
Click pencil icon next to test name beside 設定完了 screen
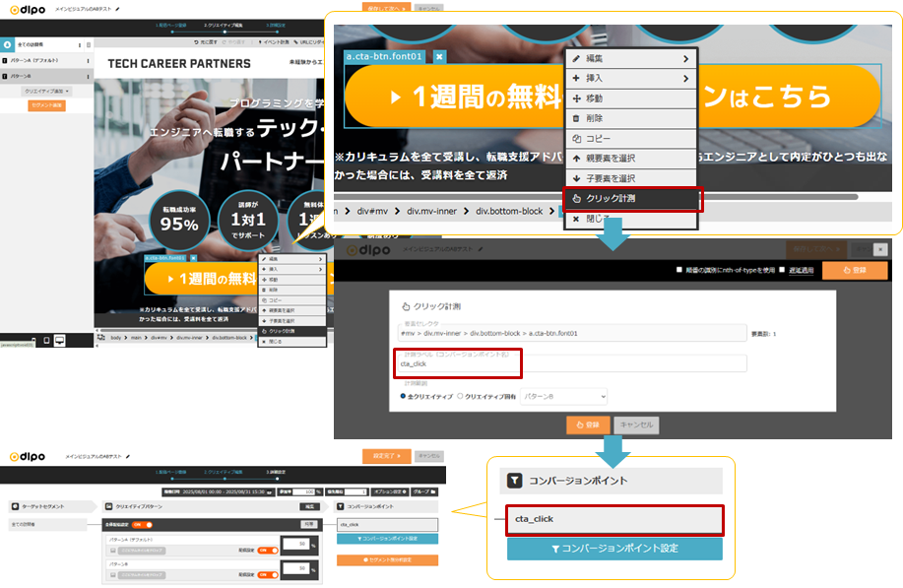tap(128, 456)
